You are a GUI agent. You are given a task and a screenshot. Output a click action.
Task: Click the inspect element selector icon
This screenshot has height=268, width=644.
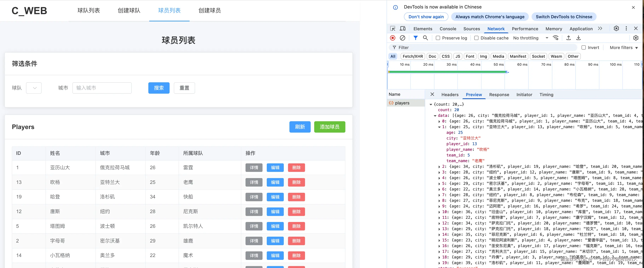392,28
